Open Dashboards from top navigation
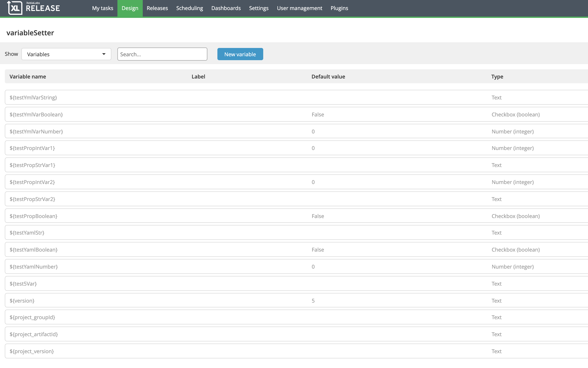Viewport: 588px width, 368px height. click(x=226, y=8)
